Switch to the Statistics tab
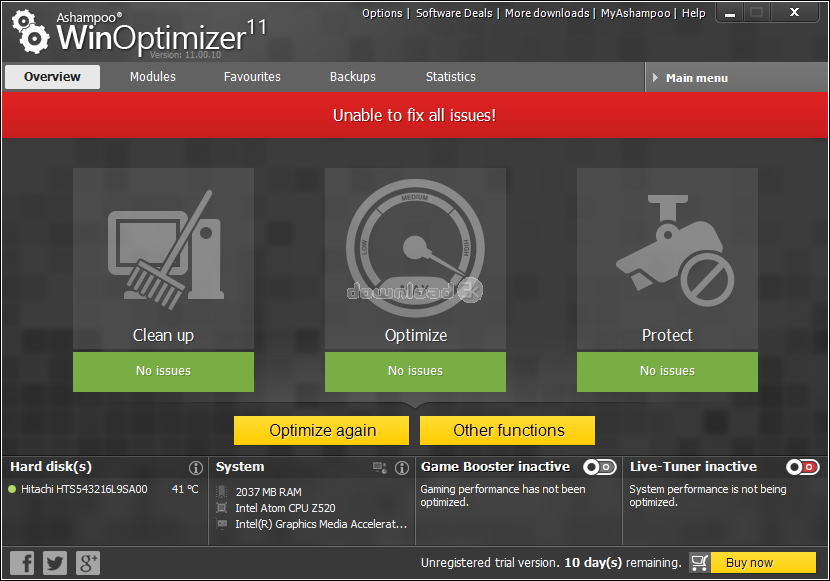 (450, 77)
